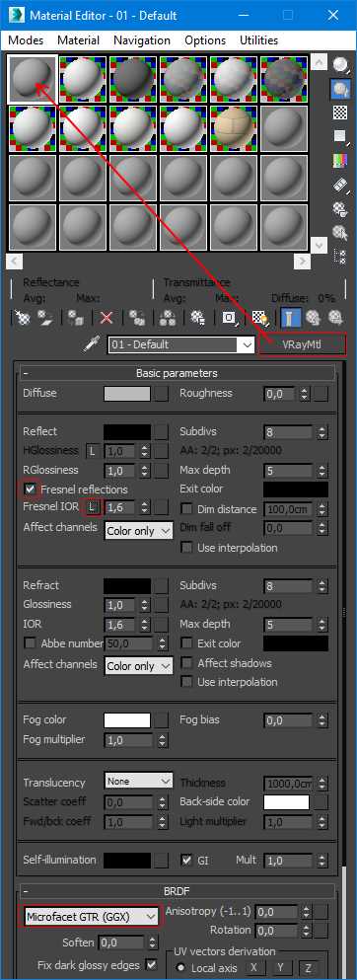Enable the Abbe number checkbox
This screenshot has width=357, height=980.
click(x=30, y=643)
